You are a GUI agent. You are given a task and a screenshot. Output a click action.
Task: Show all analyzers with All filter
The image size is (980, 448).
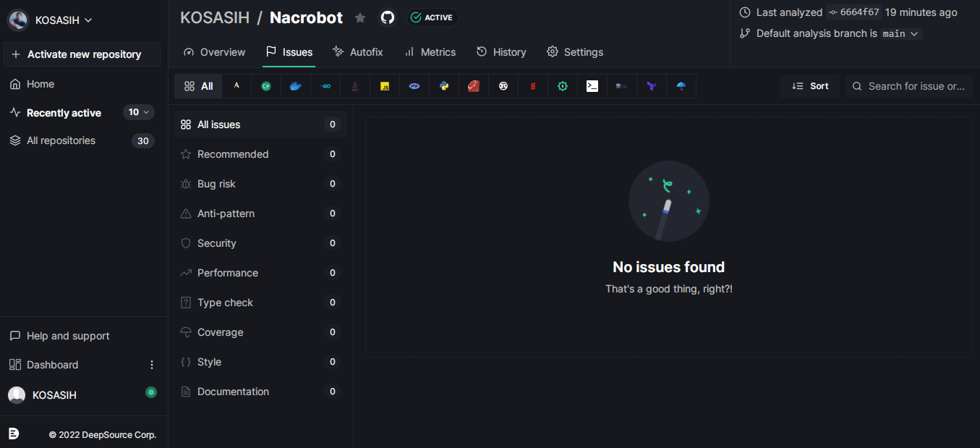pyautogui.click(x=198, y=86)
